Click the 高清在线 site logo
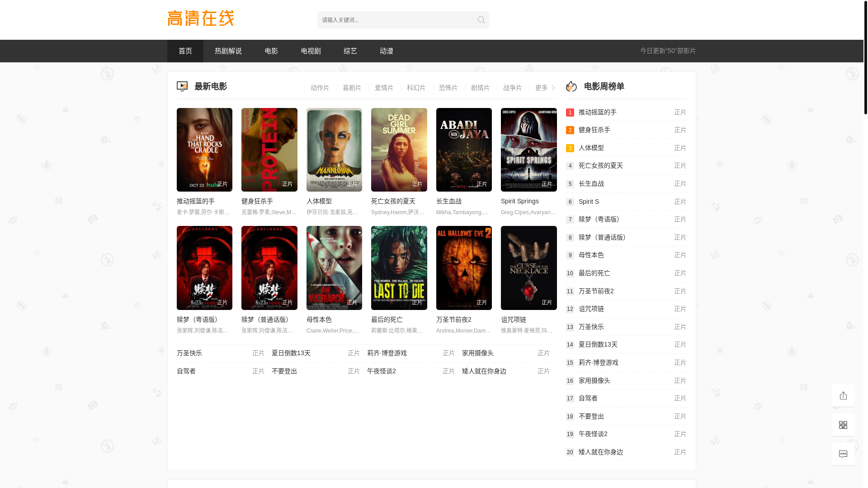Image resolution: width=868 pixels, height=488 pixels. click(x=201, y=19)
